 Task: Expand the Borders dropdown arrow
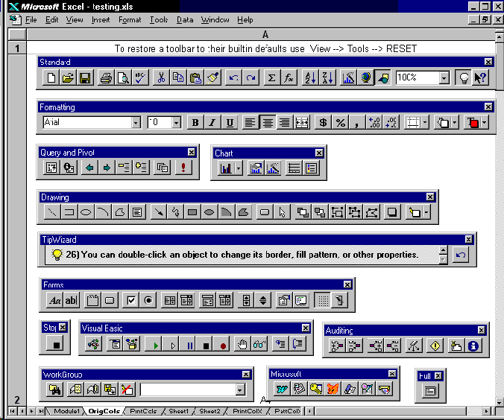425,122
